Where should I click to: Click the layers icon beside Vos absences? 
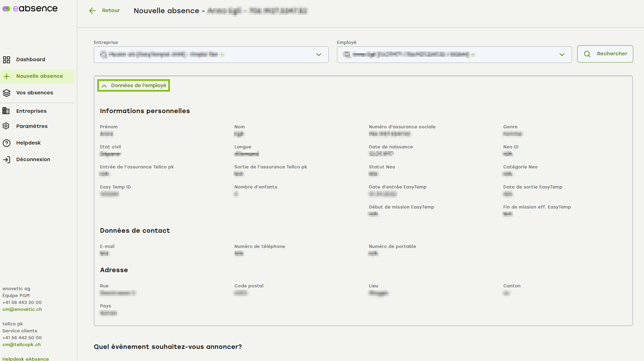click(7, 93)
